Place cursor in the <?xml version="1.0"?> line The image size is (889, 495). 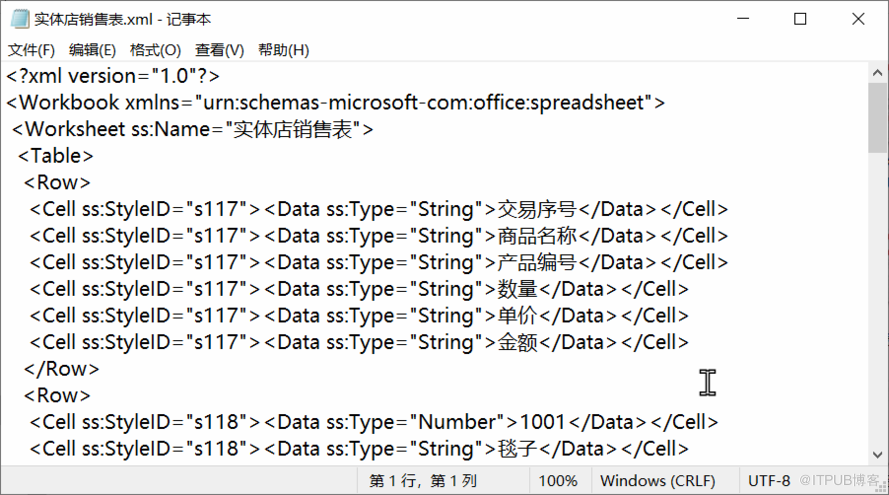tap(112, 76)
